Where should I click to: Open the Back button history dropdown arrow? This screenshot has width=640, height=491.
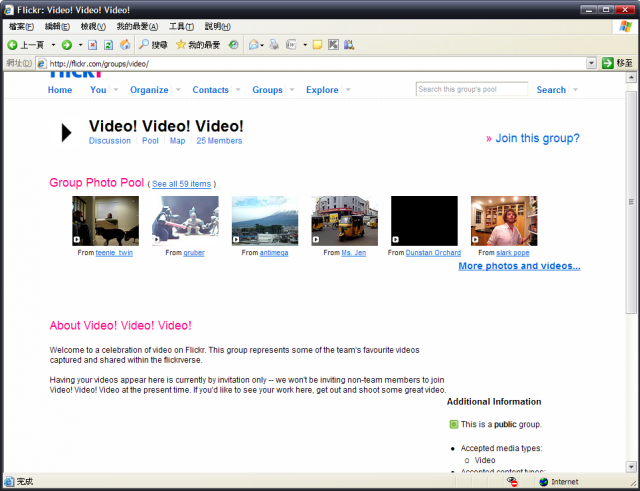[x=53, y=45]
